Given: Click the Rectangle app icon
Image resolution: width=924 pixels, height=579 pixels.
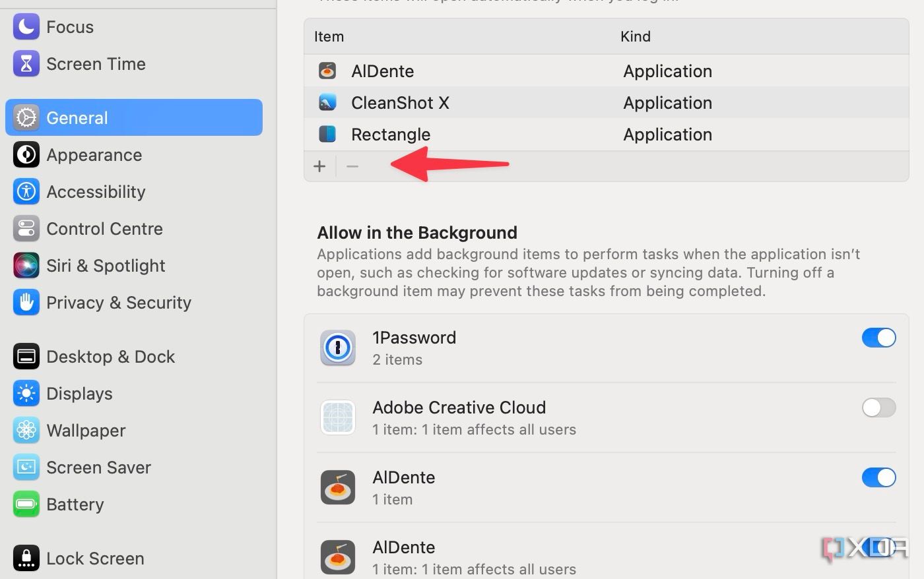Looking at the screenshot, I should 327,134.
